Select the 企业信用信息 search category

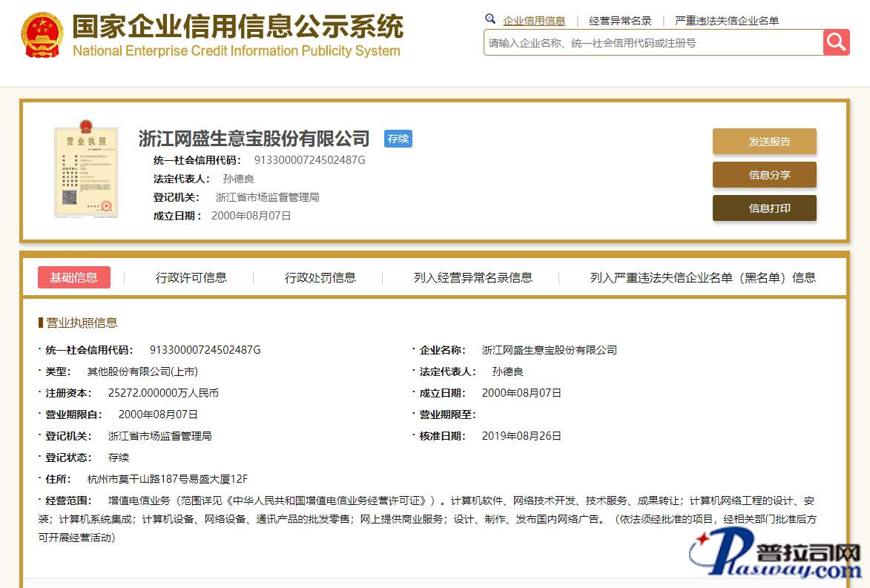tap(533, 21)
